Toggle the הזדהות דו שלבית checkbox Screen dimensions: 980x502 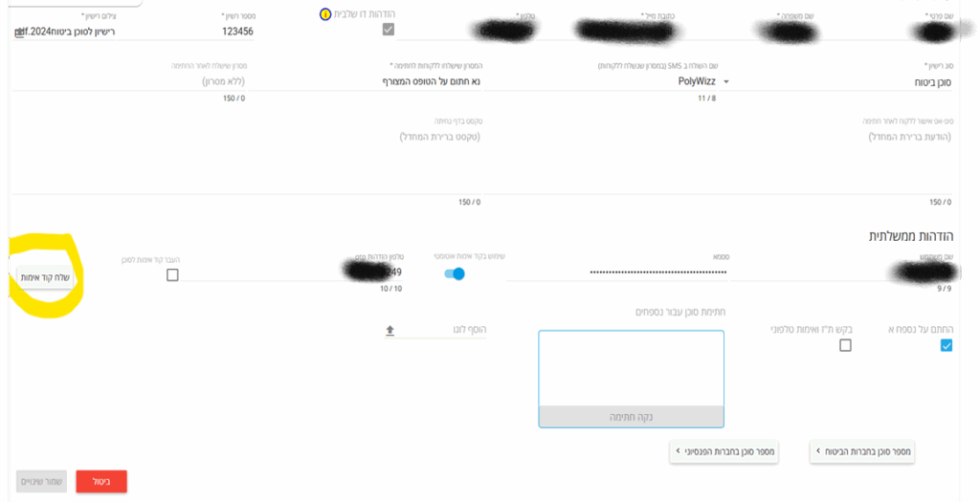tap(389, 30)
